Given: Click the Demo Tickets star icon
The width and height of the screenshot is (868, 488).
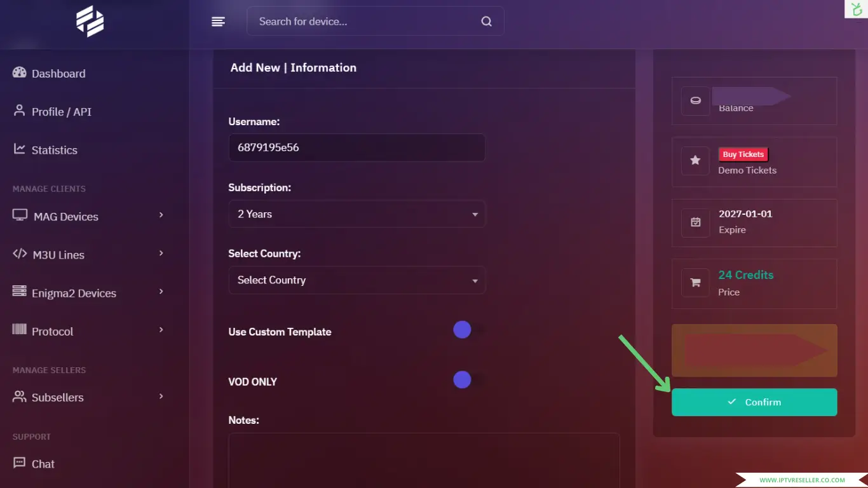Looking at the screenshot, I should click(695, 161).
